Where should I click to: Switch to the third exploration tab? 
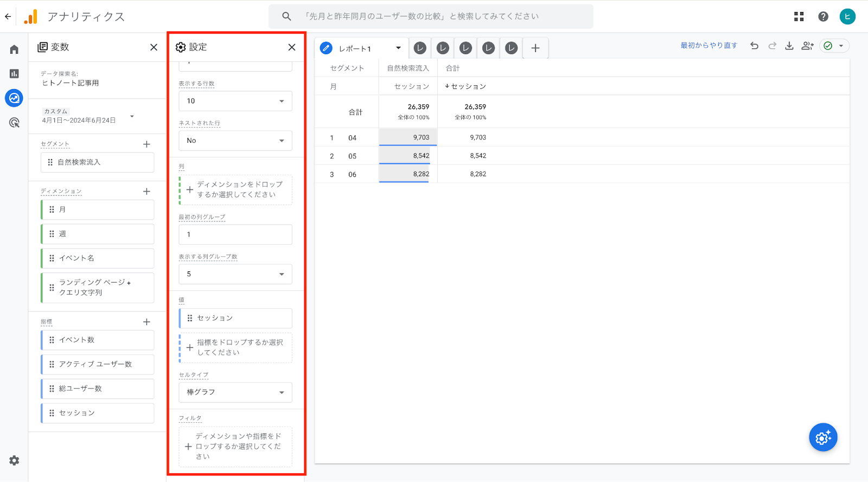(x=443, y=48)
